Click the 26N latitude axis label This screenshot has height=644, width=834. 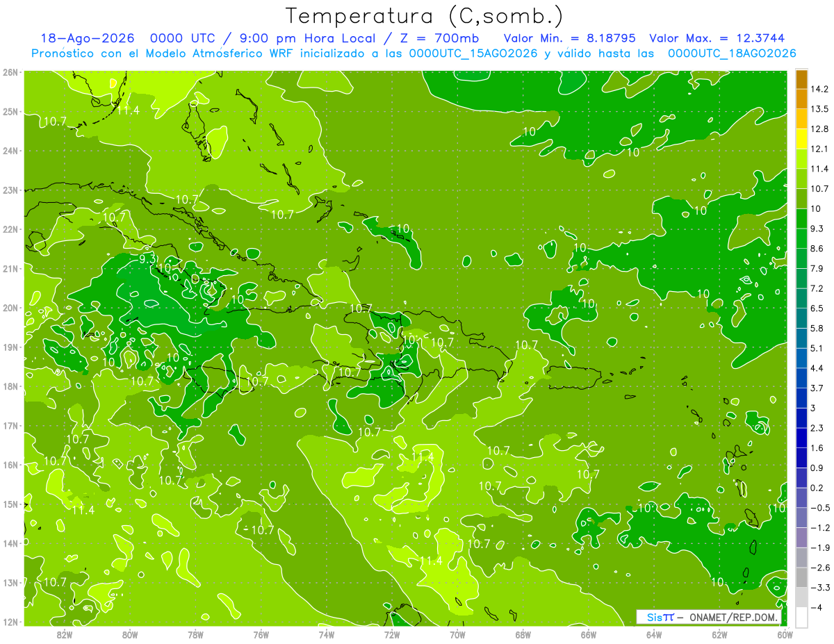pos(10,72)
